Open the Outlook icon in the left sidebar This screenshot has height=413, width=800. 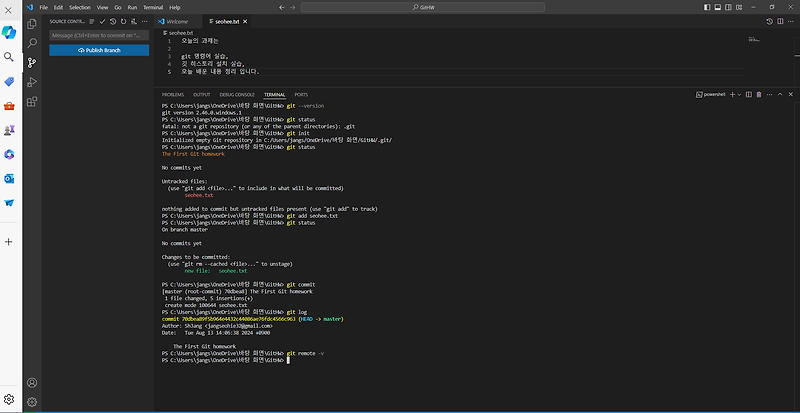[9, 179]
